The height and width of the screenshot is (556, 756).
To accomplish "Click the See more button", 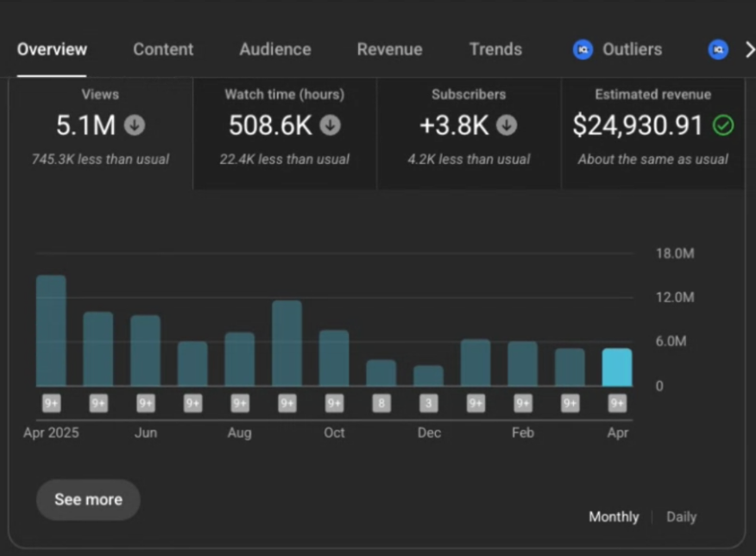I will [x=88, y=500].
